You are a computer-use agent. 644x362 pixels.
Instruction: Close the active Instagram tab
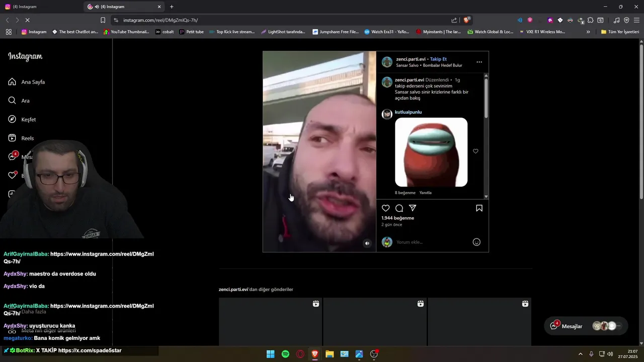pos(159,7)
